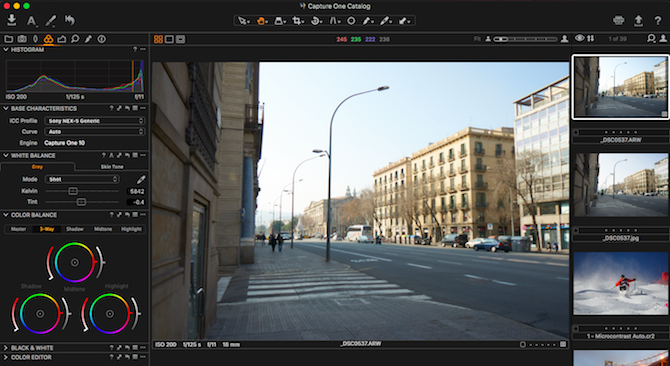The image size is (670, 366).
Task: Click the Midtone color wheel center
Action: coord(75,263)
